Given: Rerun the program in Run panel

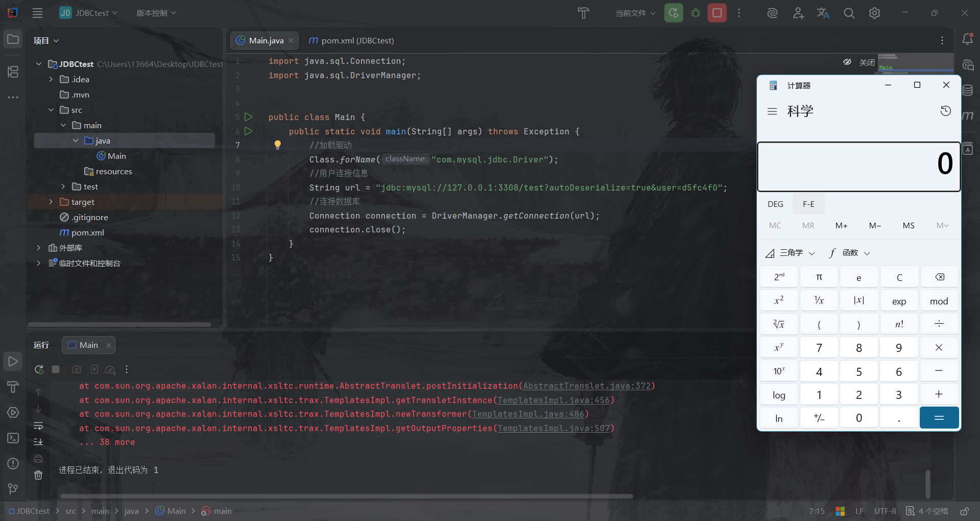Looking at the screenshot, I should tap(39, 369).
